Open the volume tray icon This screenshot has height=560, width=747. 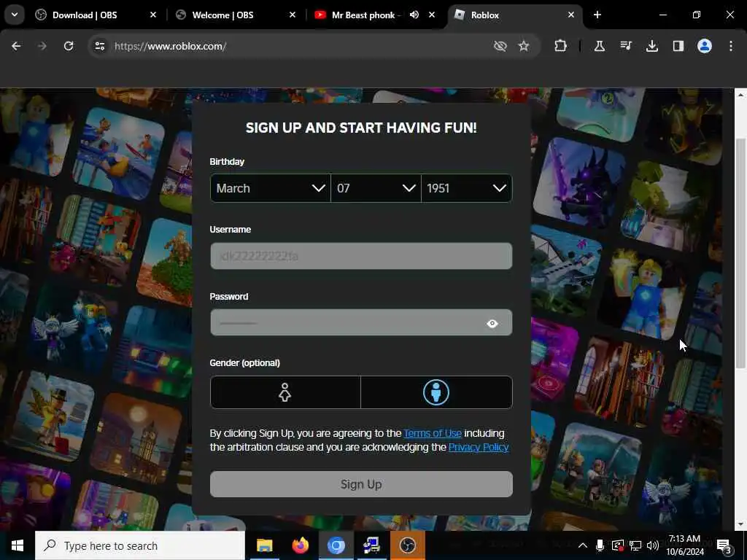click(x=653, y=545)
